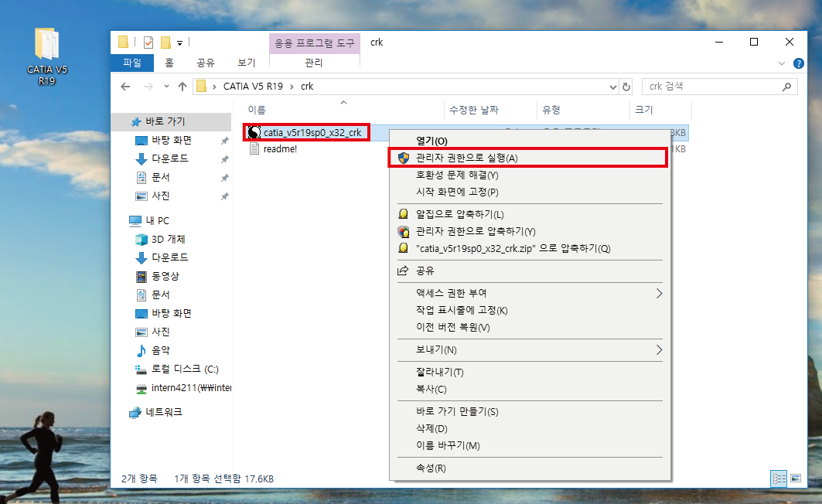Open 속성(R) from context menu

click(x=530, y=468)
